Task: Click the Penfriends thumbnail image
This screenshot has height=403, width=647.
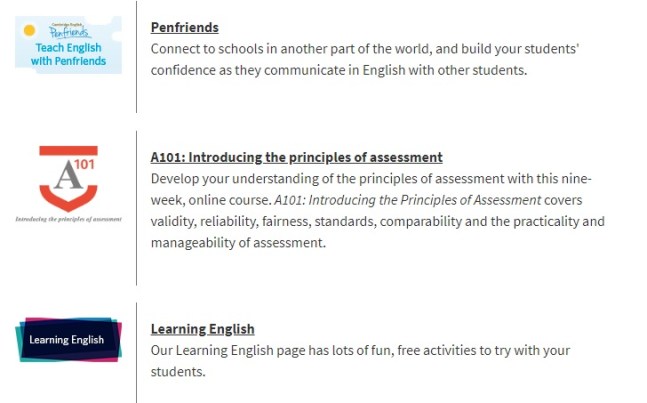Action: pyautogui.click(x=68, y=45)
